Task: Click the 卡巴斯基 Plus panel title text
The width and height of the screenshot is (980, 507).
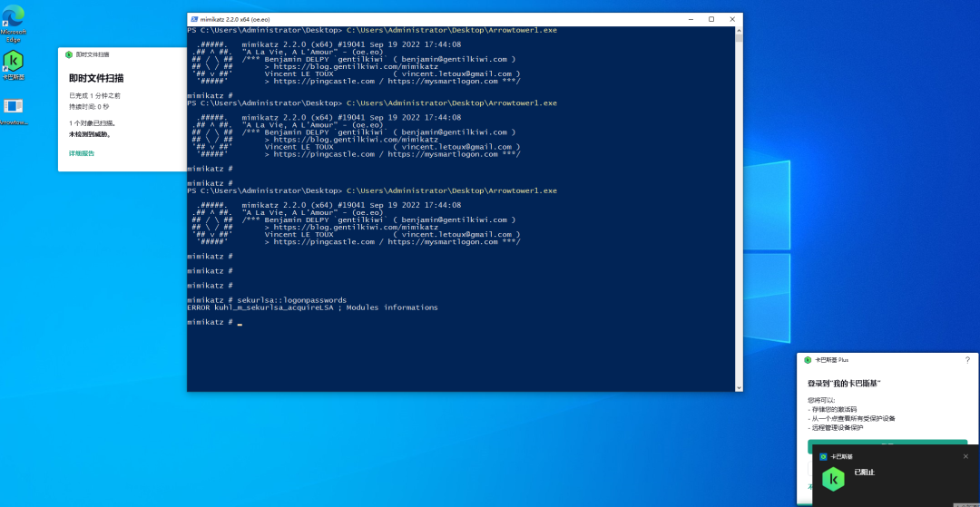Action: click(830, 360)
